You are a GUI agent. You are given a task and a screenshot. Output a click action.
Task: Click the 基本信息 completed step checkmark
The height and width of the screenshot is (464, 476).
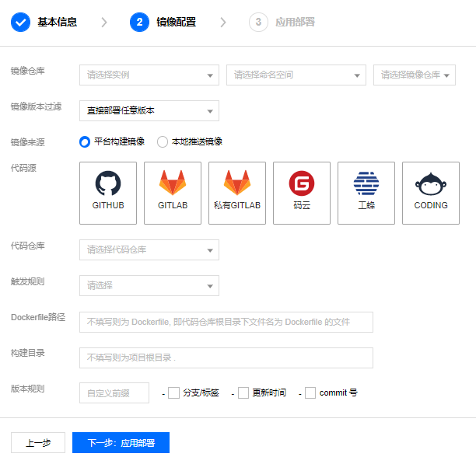coord(21,22)
